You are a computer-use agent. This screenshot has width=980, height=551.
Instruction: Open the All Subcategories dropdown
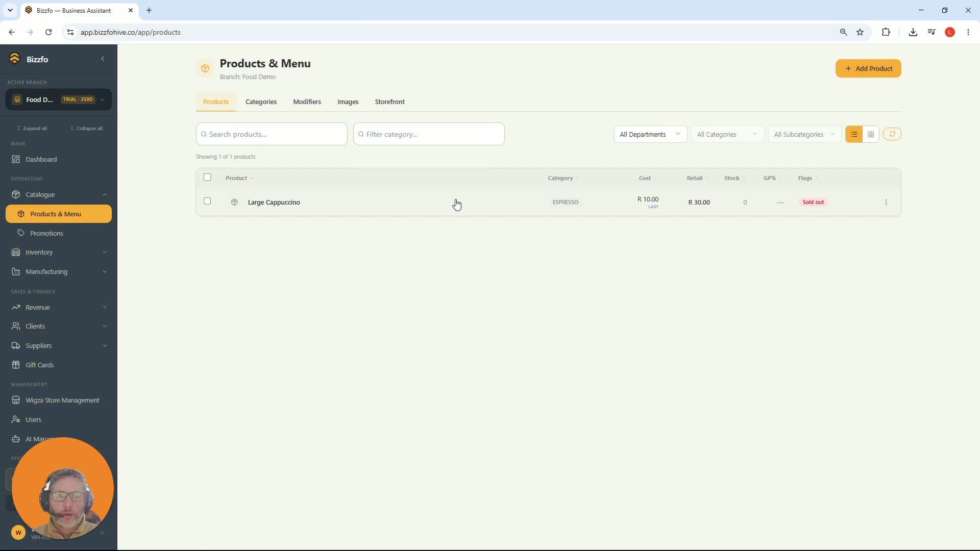[804, 135]
